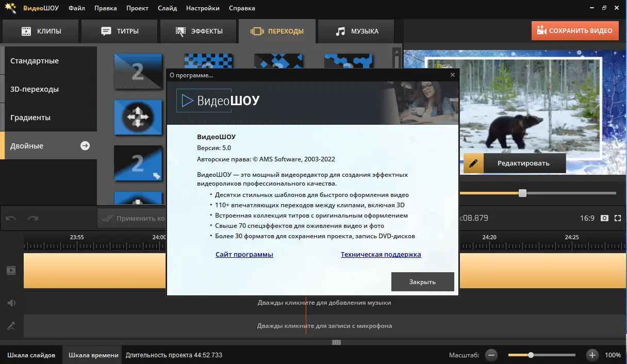Zoom in timeline with plus button
627x364 pixels.
592,355
